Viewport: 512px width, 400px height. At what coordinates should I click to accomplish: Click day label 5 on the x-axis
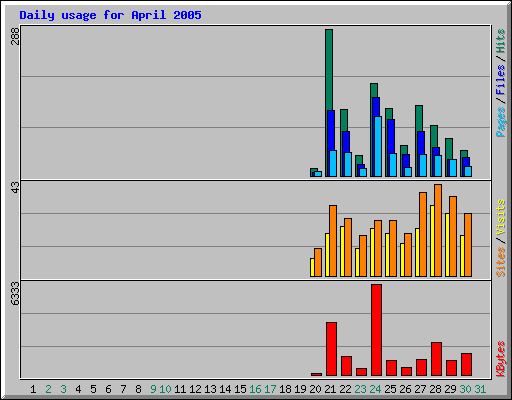(x=93, y=389)
